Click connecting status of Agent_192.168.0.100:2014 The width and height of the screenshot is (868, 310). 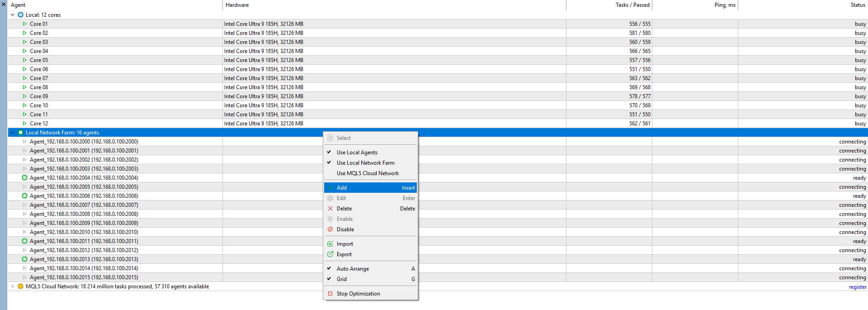(x=853, y=268)
